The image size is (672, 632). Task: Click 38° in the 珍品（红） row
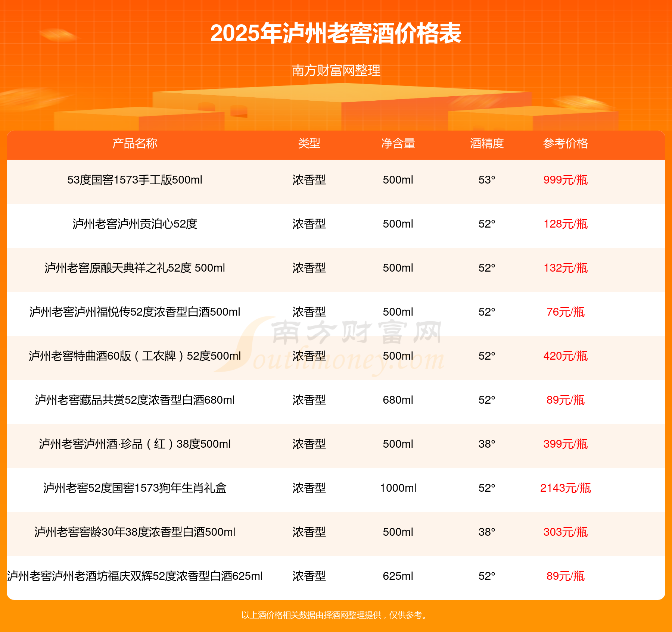pos(487,444)
